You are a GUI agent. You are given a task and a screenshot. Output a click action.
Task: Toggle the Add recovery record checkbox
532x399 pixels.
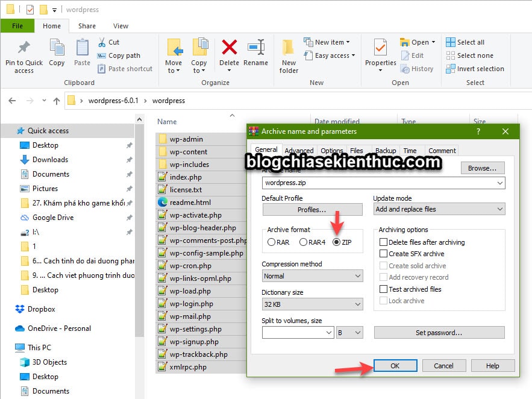point(383,277)
